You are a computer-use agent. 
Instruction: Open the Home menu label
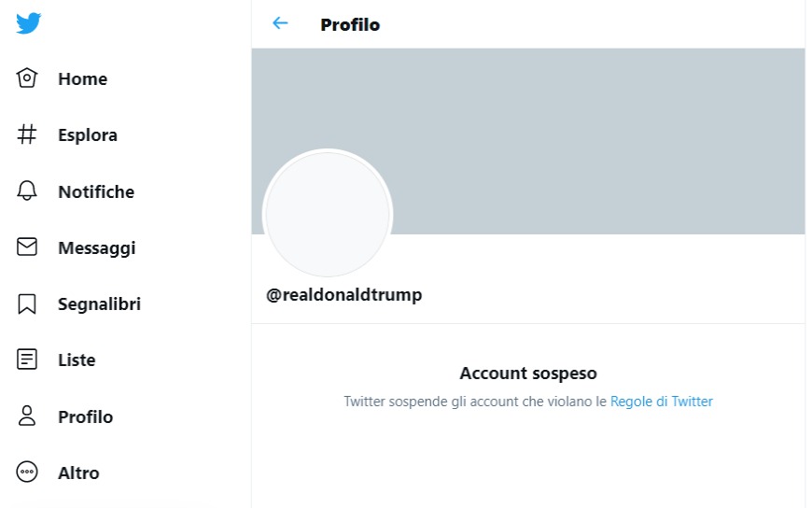coord(83,78)
